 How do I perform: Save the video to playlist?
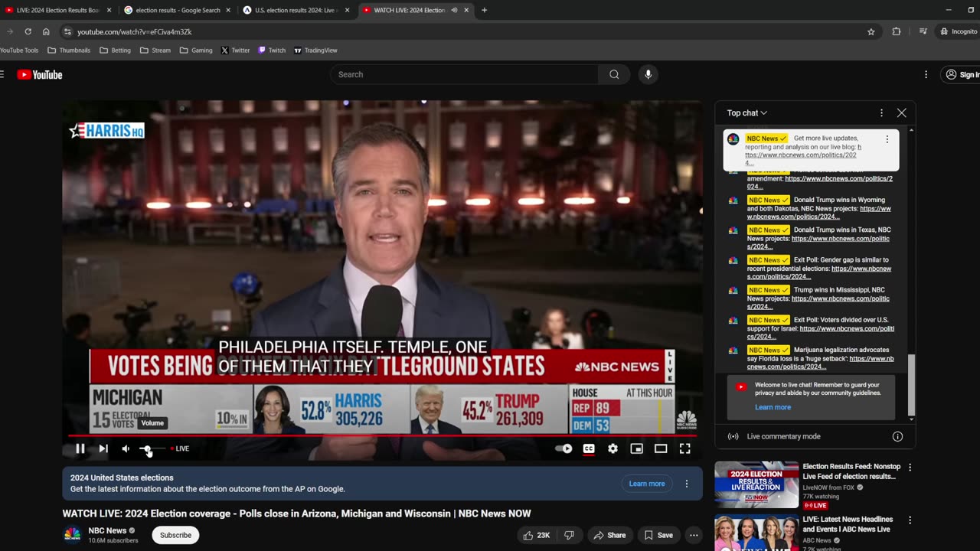[x=658, y=535]
